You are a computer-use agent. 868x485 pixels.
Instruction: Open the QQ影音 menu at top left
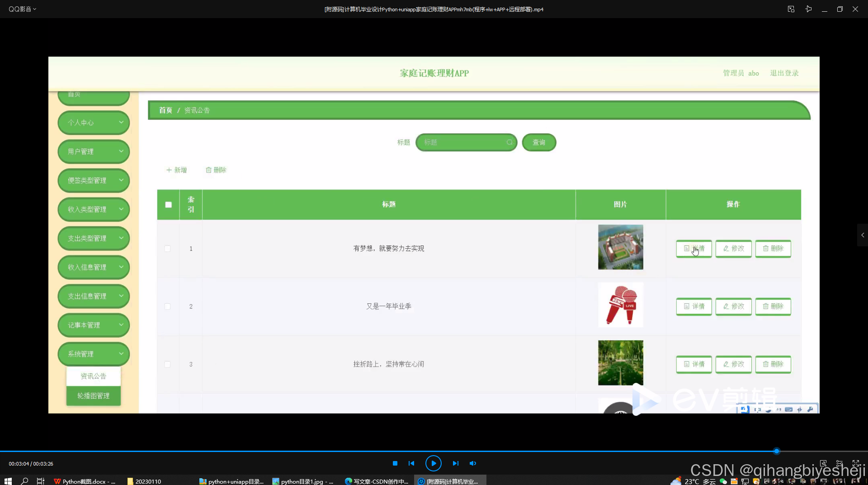pos(22,9)
